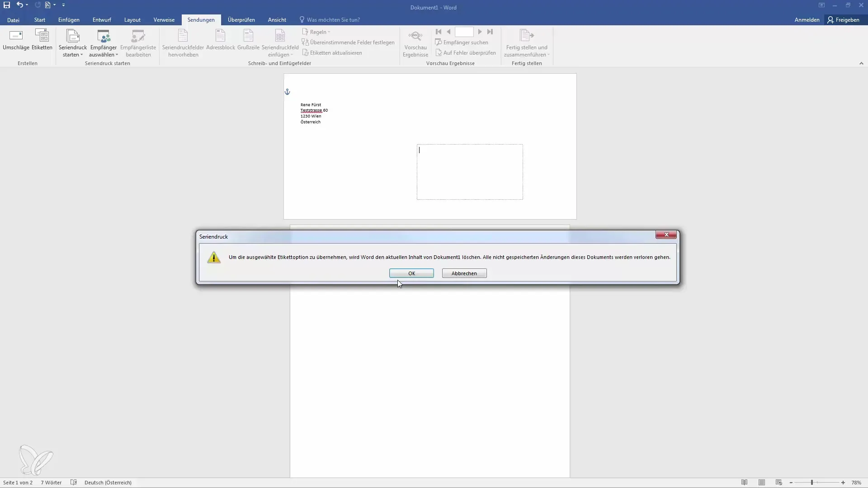Screen dimensions: 868x488
Task: Open the Datei tab
Action: click(13, 20)
